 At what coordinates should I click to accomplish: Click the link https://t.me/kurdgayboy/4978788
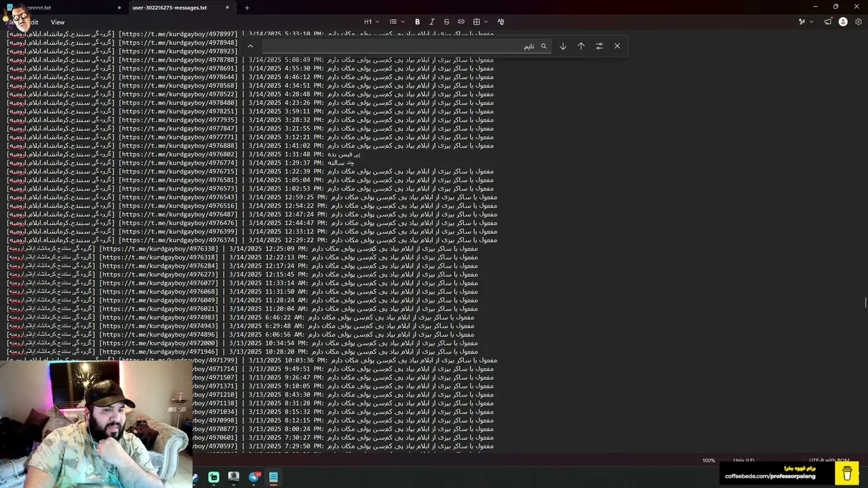click(178, 60)
